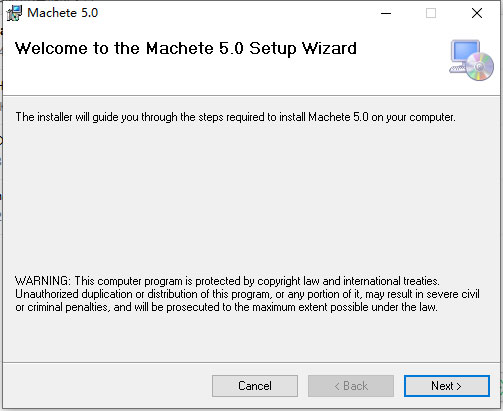The width and height of the screenshot is (503, 411).
Task: Close the Machete 5.0 installer window
Action: click(x=477, y=13)
